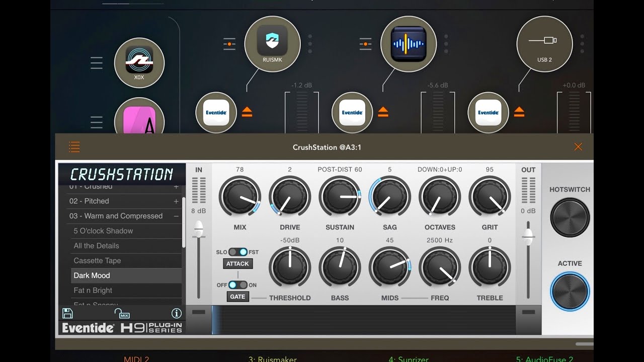The width and height of the screenshot is (644, 362).
Task: Eject the Eventide plugin via orange eject icon
Action: point(247,113)
